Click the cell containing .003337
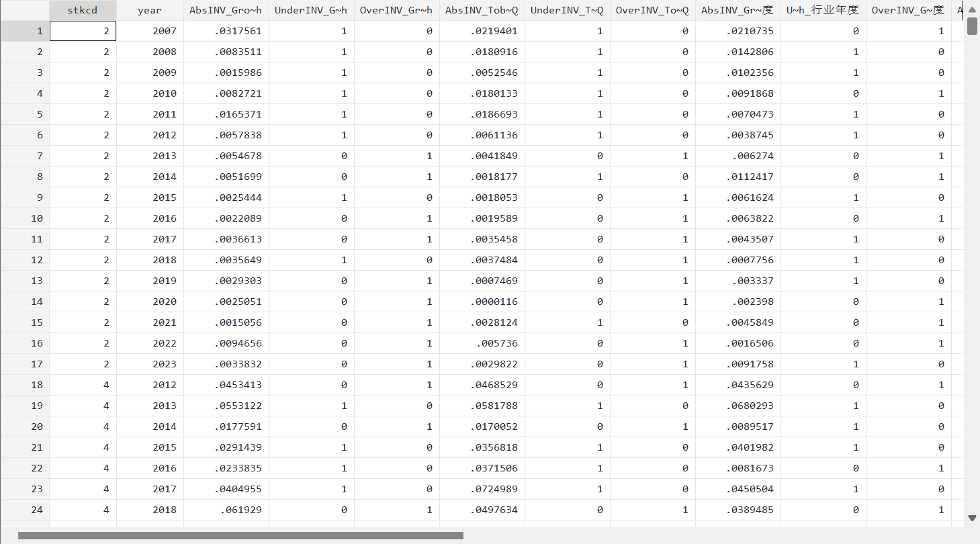Screen dimensions: 980x544 coord(738,281)
